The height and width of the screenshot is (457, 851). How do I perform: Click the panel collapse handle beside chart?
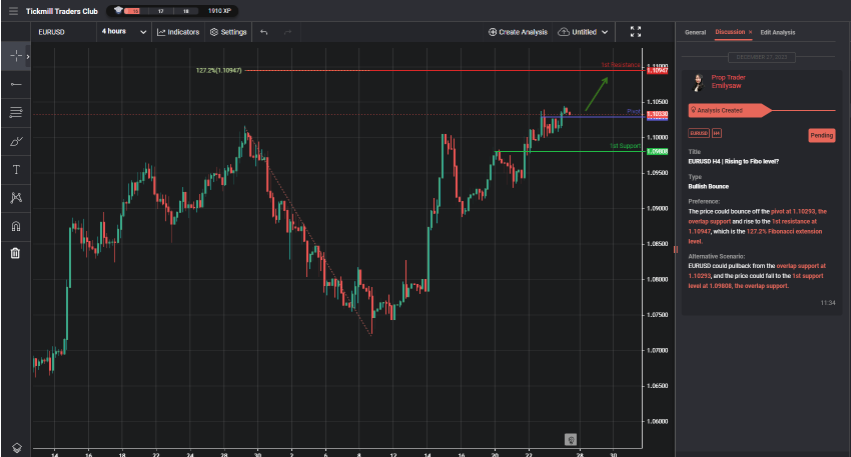tap(676, 250)
